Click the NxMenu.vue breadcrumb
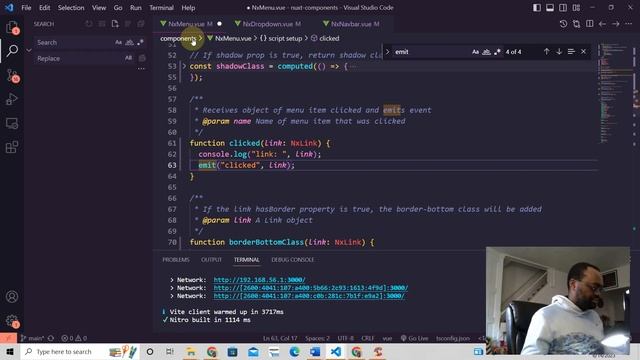 233,38
